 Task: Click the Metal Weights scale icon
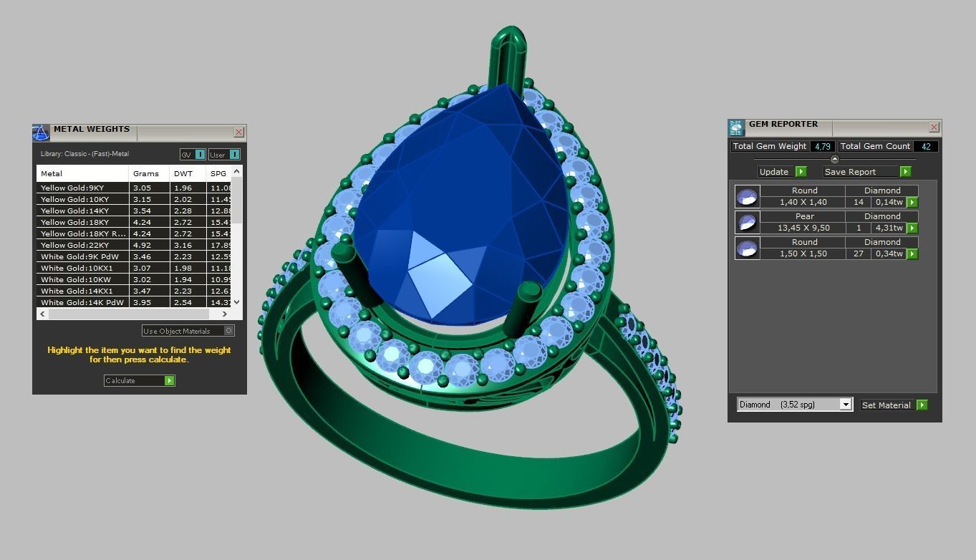pyautogui.click(x=41, y=132)
